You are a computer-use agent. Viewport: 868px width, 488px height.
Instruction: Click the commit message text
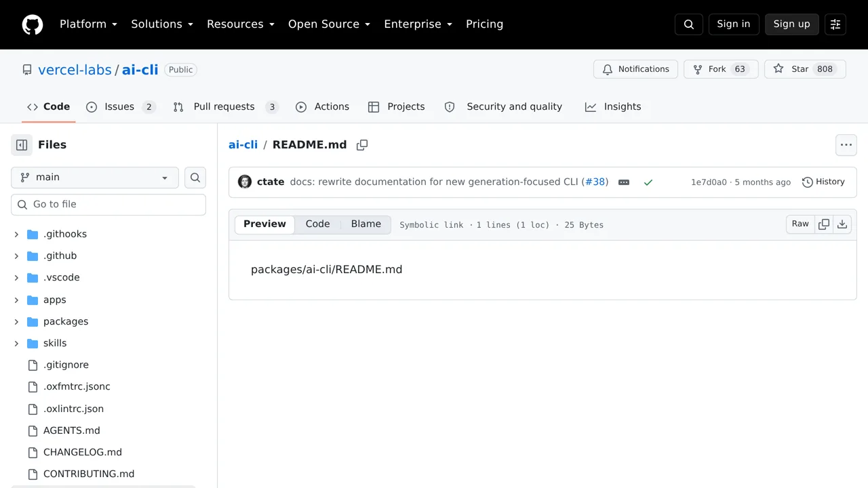click(434, 182)
